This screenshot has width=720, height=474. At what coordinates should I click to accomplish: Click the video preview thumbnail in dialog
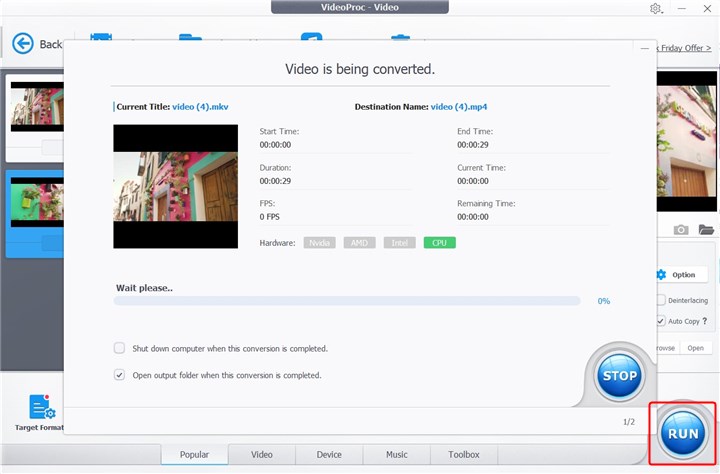175,186
